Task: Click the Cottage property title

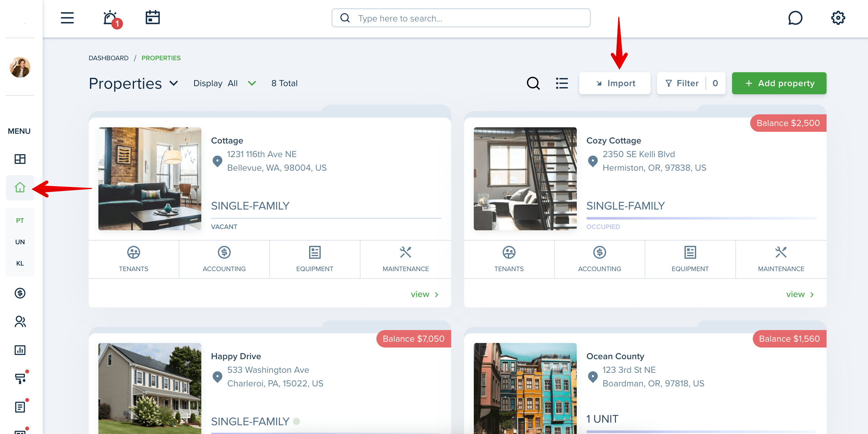Action: point(227,141)
